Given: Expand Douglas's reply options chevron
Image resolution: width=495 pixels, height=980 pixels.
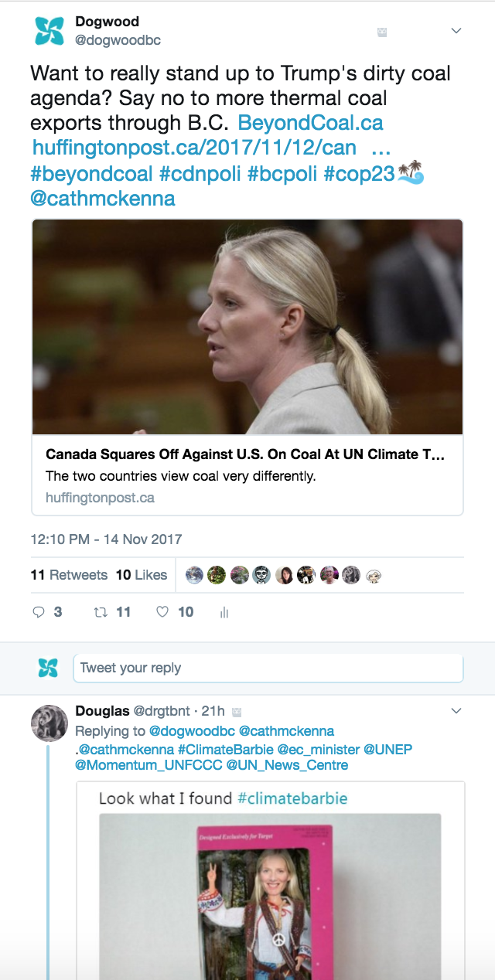Looking at the screenshot, I should [x=456, y=710].
